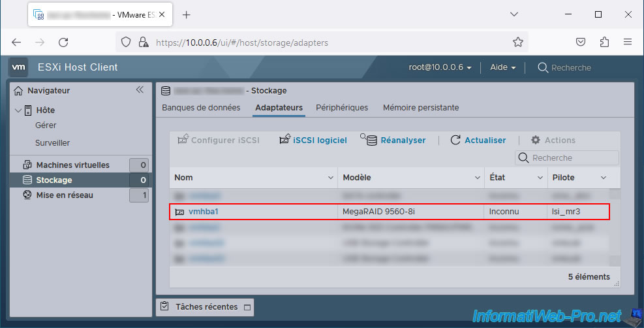Open Pilote column dropdown arrow
Image resolution: width=644 pixels, height=328 pixels.
604,178
